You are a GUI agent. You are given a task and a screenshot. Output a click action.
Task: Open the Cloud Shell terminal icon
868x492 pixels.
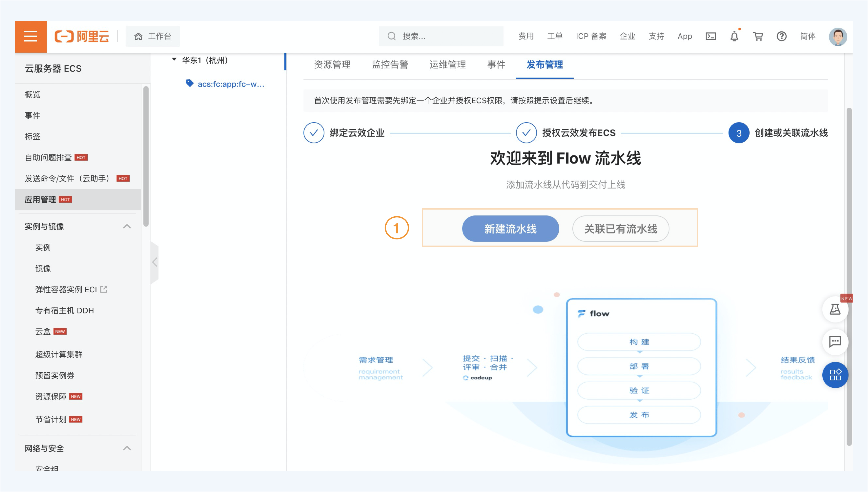(711, 36)
